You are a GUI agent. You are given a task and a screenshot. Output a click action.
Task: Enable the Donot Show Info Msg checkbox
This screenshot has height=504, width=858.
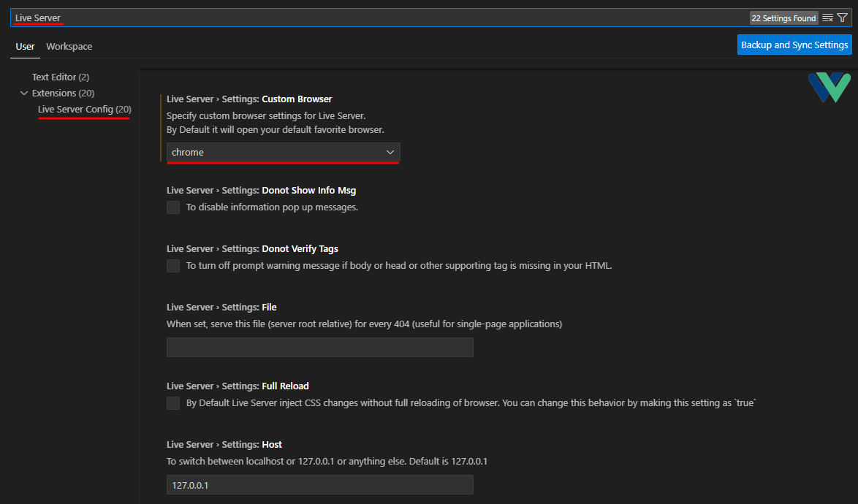click(173, 207)
